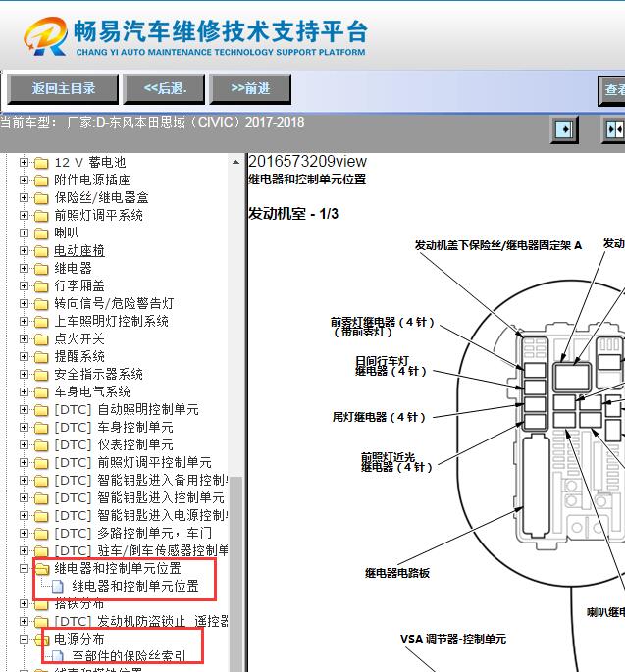Click the 车身电气系统 folder icon
625x672 pixels.
(x=41, y=392)
